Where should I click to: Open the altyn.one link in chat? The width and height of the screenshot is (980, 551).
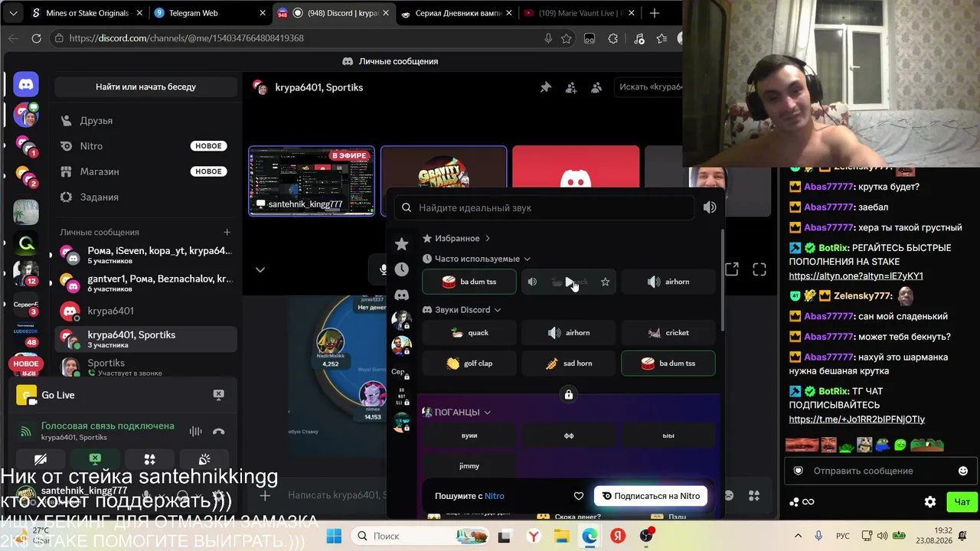click(856, 275)
